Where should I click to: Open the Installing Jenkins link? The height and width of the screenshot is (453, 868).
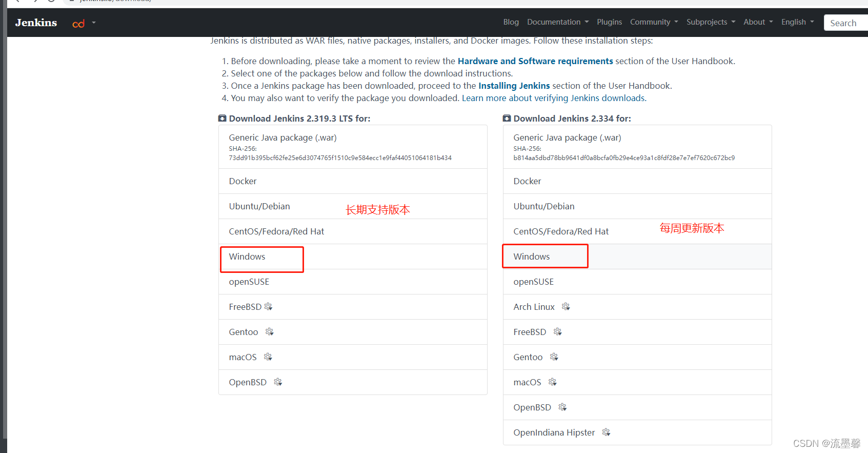click(514, 86)
